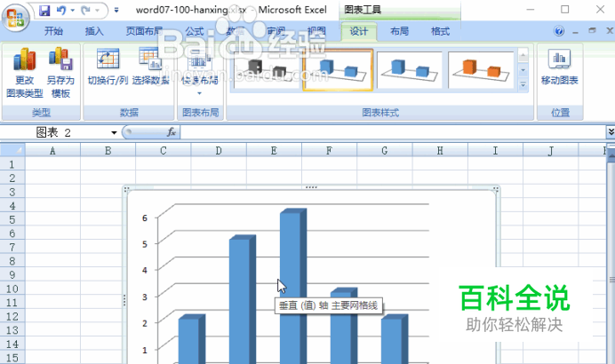The width and height of the screenshot is (615, 364).
Task: Open the 插入 ribbon tab
Action: [94, 31]
